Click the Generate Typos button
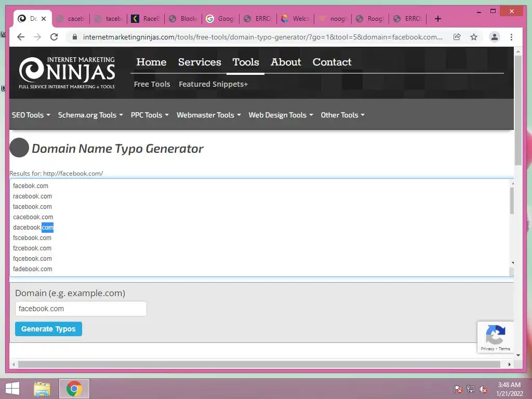Viewport: 532px width, 399px height. 48,329
